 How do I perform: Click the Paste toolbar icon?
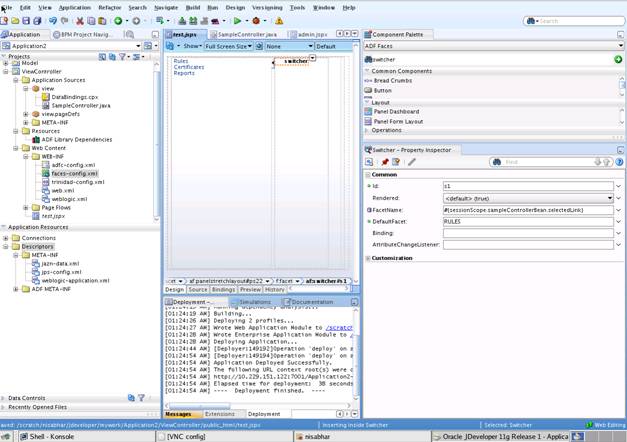pyautogui.click(x=102, y=21)
